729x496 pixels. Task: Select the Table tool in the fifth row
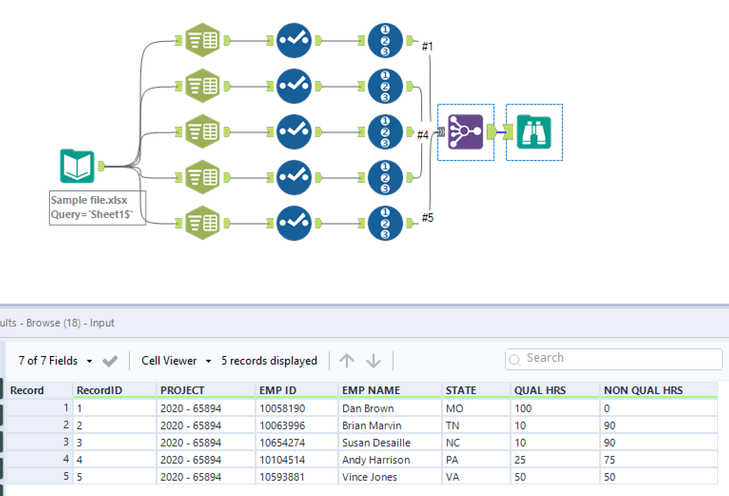point(202,223)
